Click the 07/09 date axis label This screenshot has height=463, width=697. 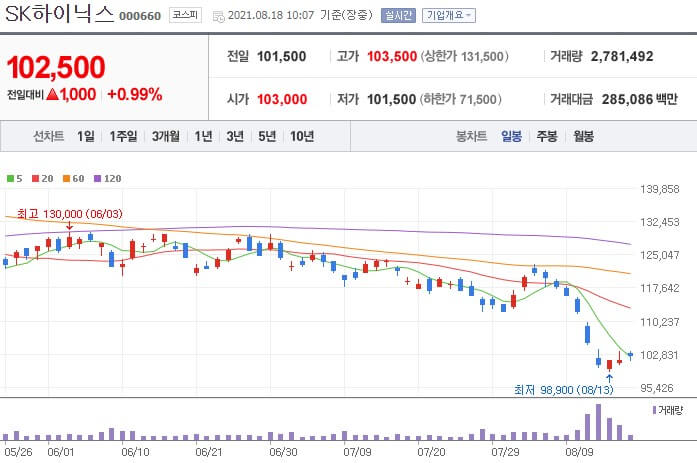(x=357, y=452)
